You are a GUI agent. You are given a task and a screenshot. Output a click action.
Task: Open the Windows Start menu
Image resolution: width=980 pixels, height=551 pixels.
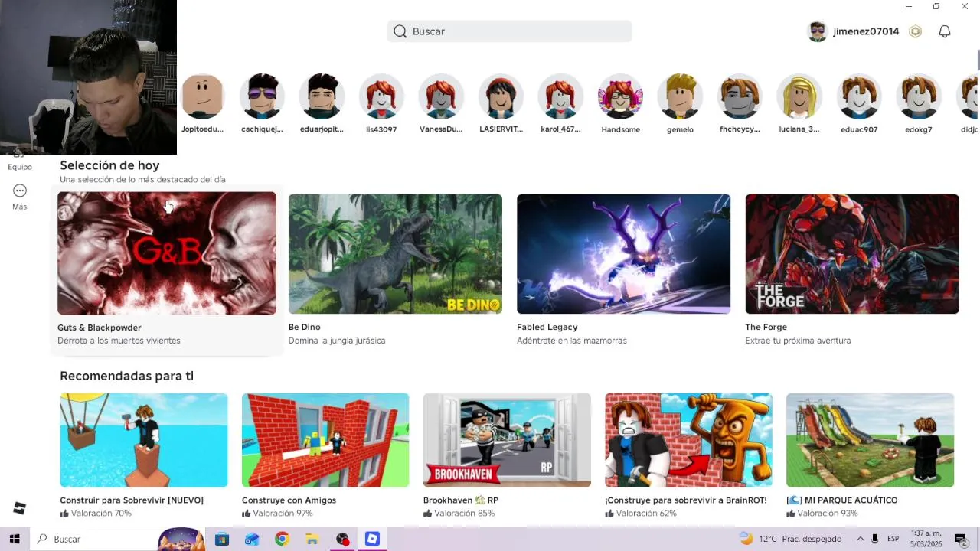tap(15, 539)
